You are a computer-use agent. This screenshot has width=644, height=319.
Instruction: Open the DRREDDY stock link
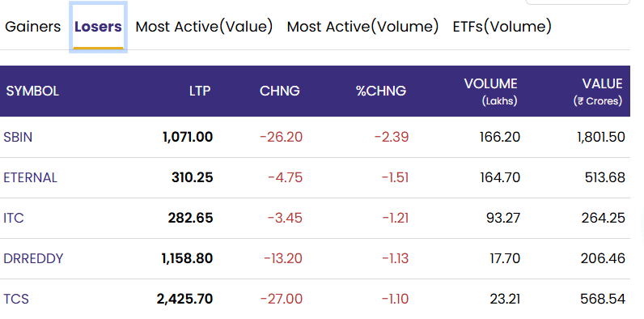[33, 258]
